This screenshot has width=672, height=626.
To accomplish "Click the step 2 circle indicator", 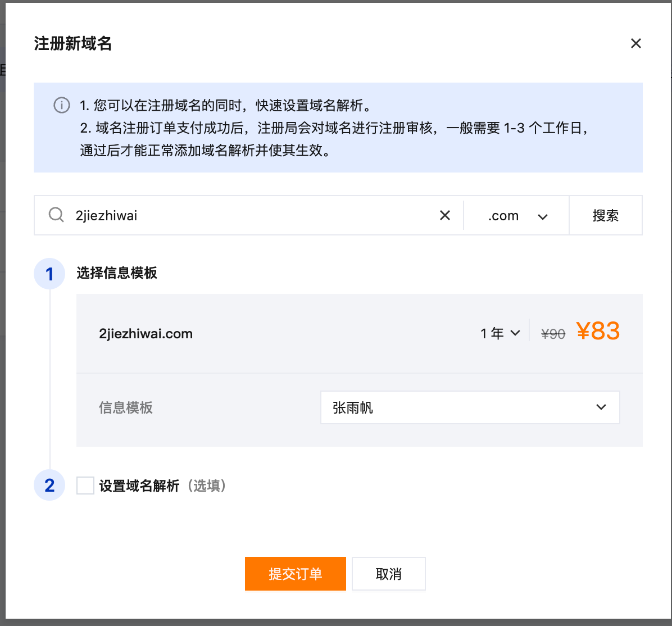I will pyautogui.click(x=49, y=485).
